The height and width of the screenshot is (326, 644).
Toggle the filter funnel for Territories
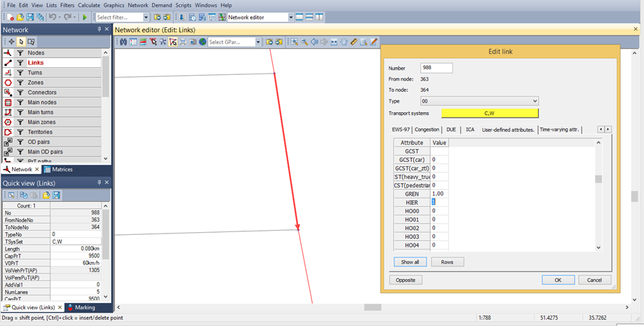click(20, 132)
